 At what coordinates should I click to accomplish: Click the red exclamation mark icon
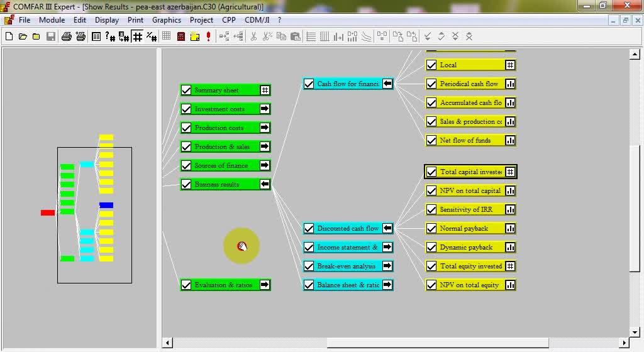pos(209,36)
